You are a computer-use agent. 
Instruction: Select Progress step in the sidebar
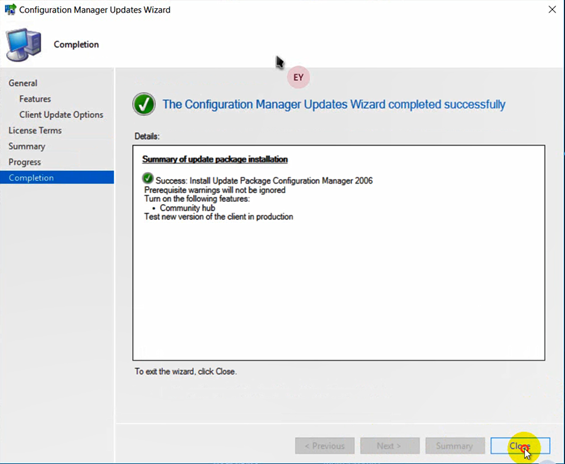[x=25, y=162]
